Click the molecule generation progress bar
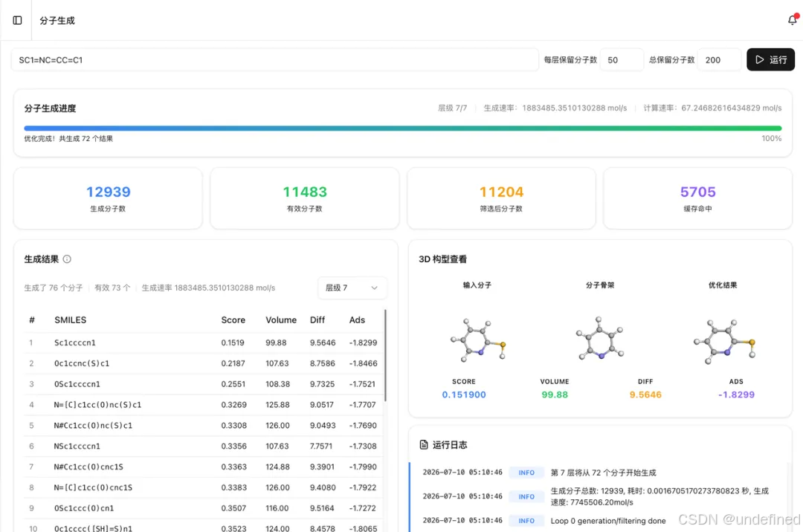803x532 pixels. 402,129
